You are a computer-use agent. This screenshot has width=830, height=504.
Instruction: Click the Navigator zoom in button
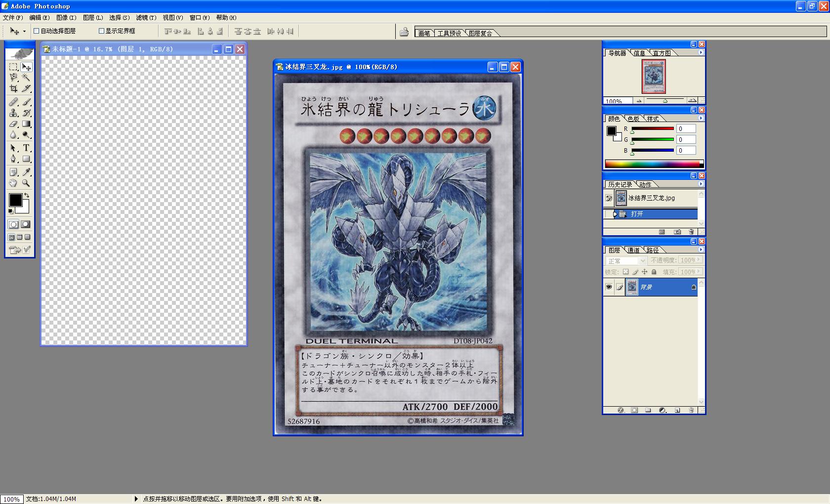692,101
